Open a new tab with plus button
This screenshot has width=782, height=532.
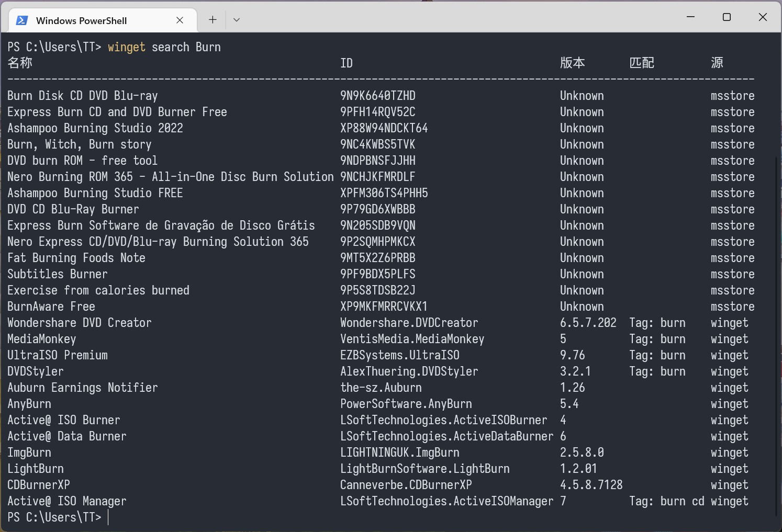tap(213, 20)
